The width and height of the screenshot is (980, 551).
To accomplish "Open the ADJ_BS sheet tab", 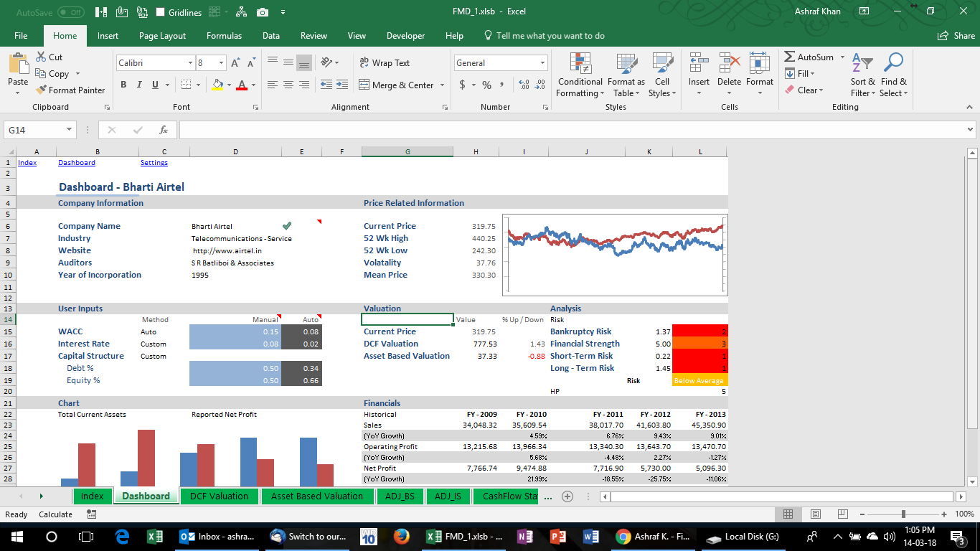I will [x=400, y=496].
